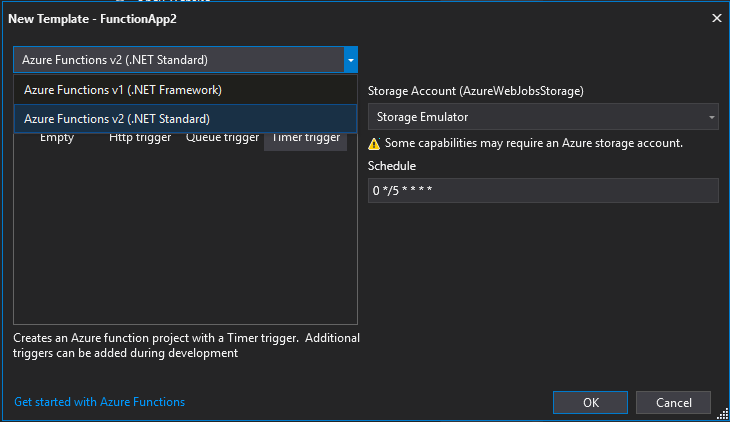This screenshot has width=730, height=422.
Task: Open the Azure Functions version dropdown arrow
Action: [351, 60]
